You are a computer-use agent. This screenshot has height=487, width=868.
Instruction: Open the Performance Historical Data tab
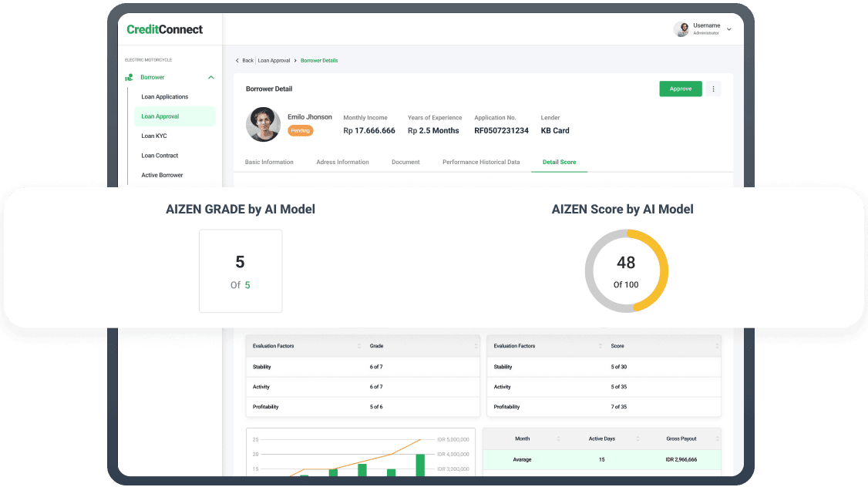(x=481, y=162)
